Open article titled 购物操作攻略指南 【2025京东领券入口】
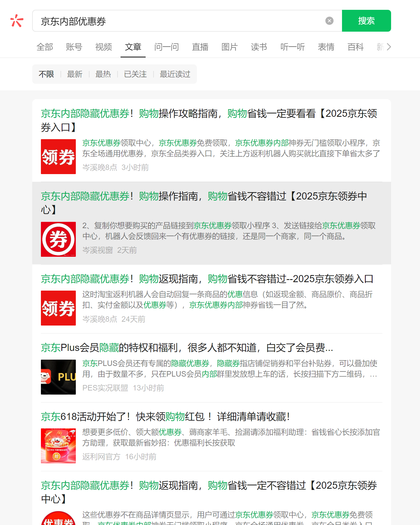 point(209,120)
